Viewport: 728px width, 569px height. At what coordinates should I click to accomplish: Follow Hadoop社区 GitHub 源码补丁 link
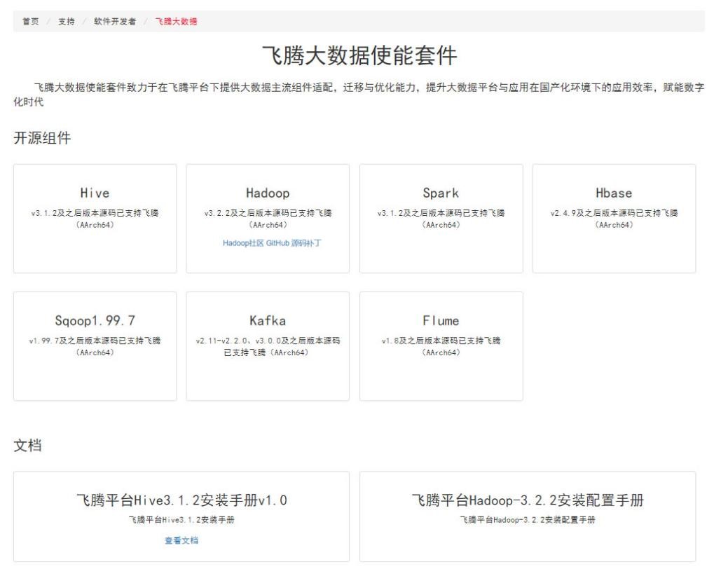pyautogui.click(x=272, y=243)
